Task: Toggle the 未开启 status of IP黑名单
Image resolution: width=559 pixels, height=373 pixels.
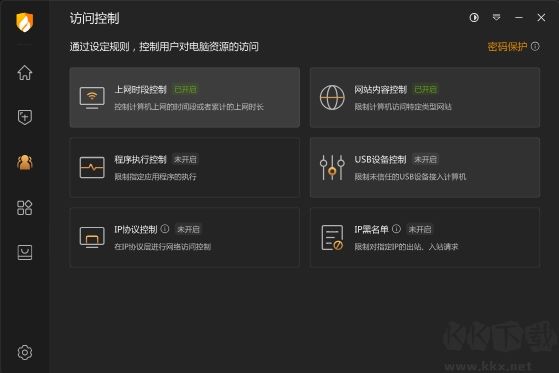Action: [x=420, y=229]
